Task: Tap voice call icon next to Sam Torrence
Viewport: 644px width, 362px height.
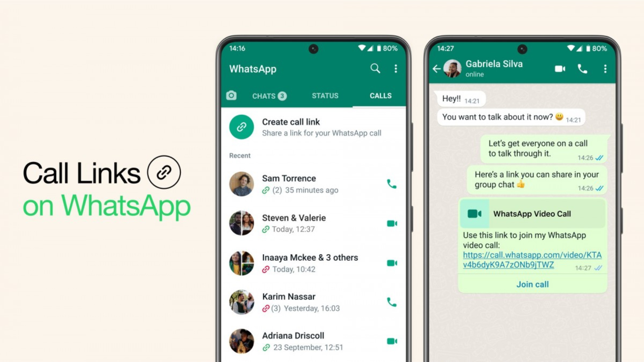Action: [x=391, y=184]
